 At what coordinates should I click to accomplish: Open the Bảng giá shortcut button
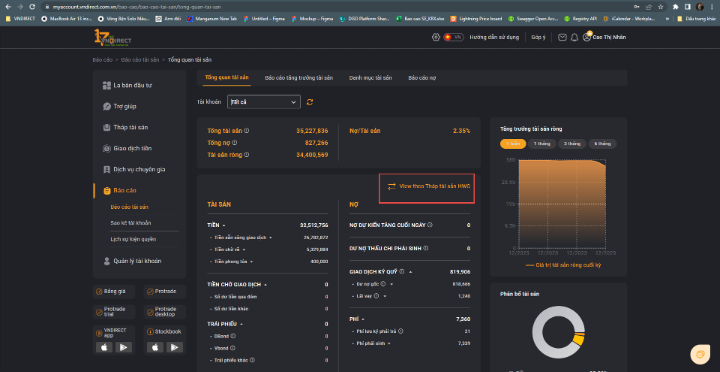click(114, 291)
